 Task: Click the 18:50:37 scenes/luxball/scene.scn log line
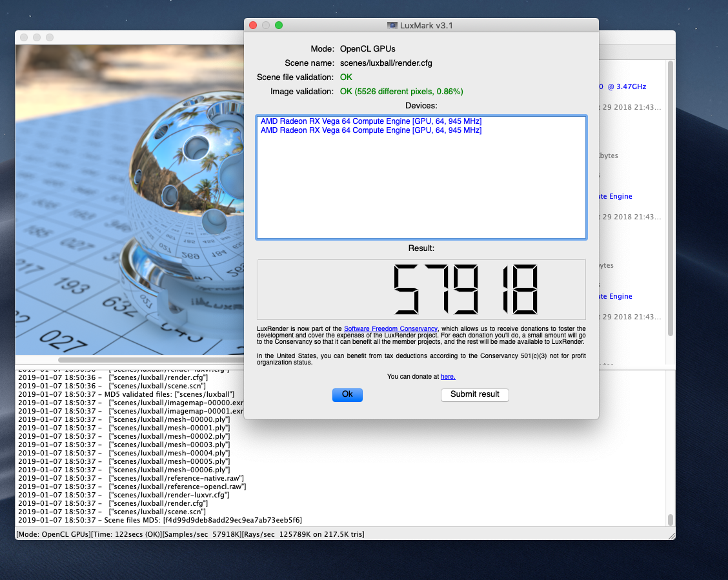tap(112, 512)
